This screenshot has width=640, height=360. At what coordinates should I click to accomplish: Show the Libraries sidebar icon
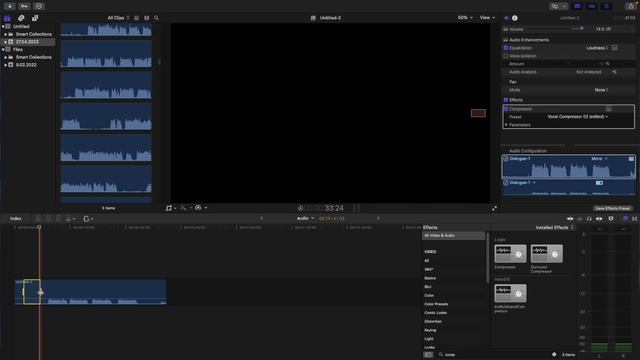coord(7,18)
